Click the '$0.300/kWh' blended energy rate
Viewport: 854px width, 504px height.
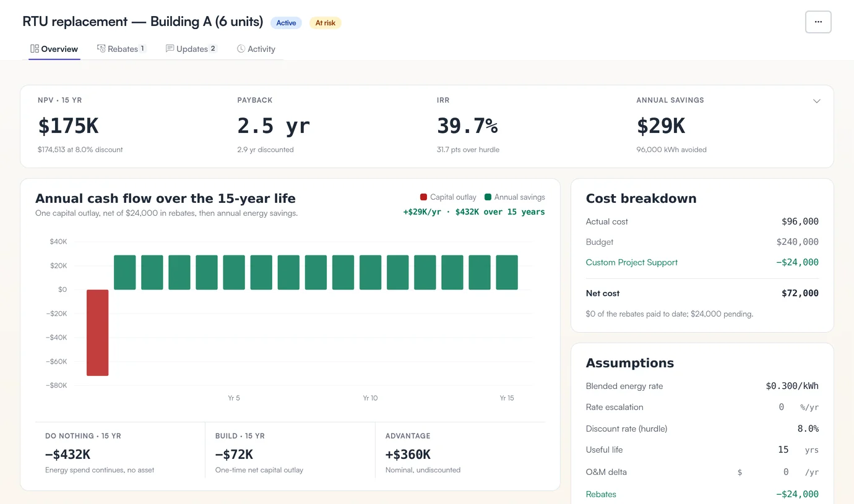pyautogui.click(x=792, y=386)
